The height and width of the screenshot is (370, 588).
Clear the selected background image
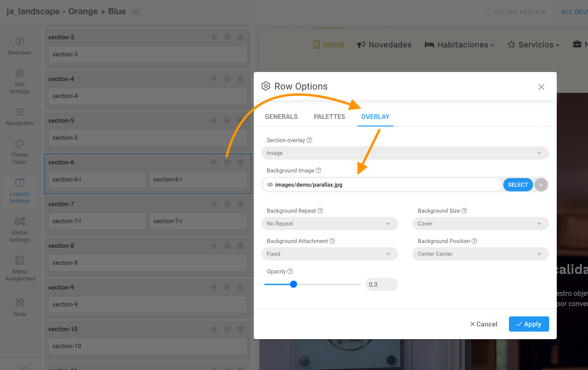pos(541,185)
